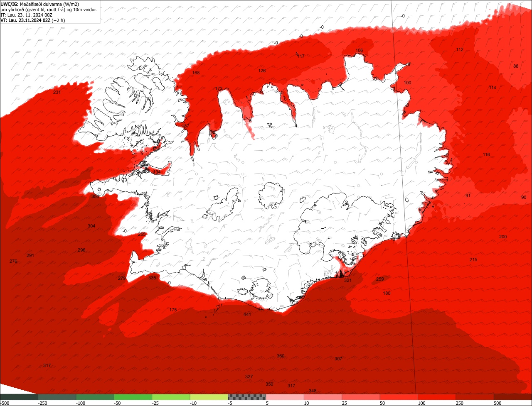This screenshot has height=406, width=532.
Task: Click the map value 117
Action: click(301, 56)
